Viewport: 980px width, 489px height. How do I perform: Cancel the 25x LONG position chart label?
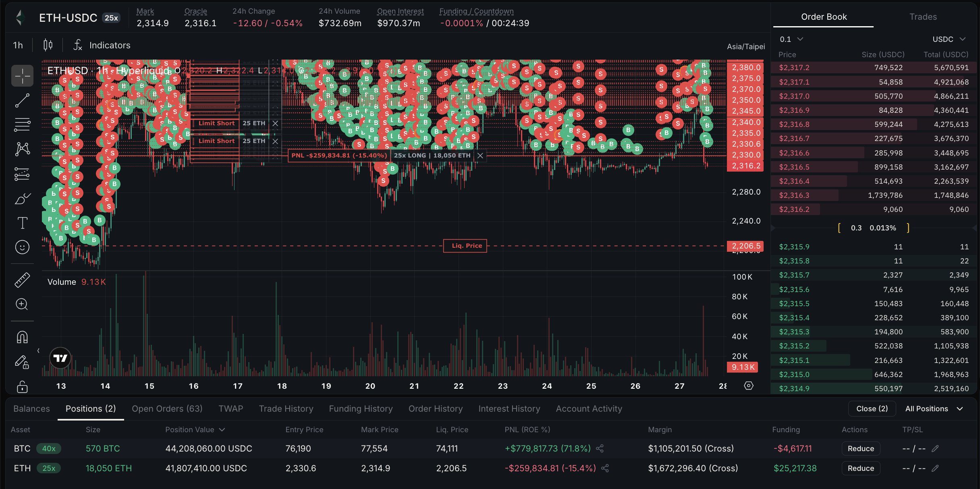[x=480, y=156]
